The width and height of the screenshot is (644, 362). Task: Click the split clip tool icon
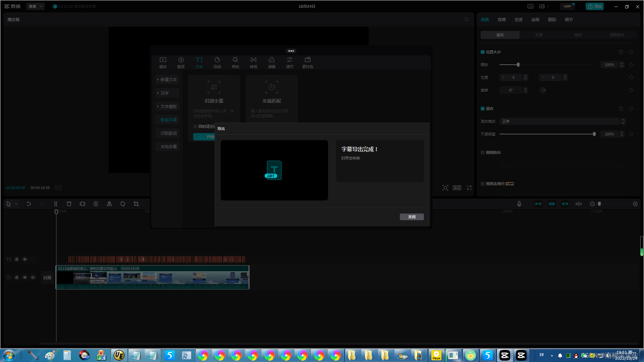click(x=56, y=204)
